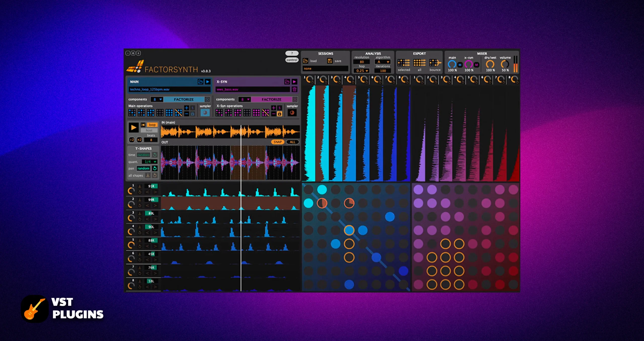Click the x2 beats button
The width and height of the screenshot is (644, 341).
click(x=139, y=140)
